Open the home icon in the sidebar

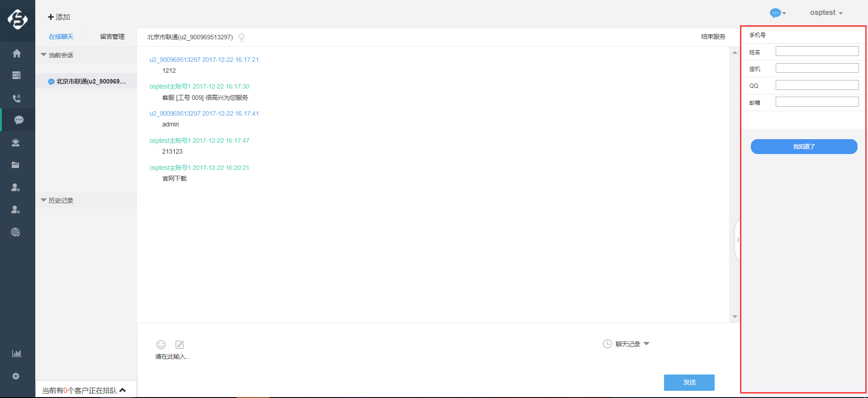pyautogui.click(x=17, y=53)
